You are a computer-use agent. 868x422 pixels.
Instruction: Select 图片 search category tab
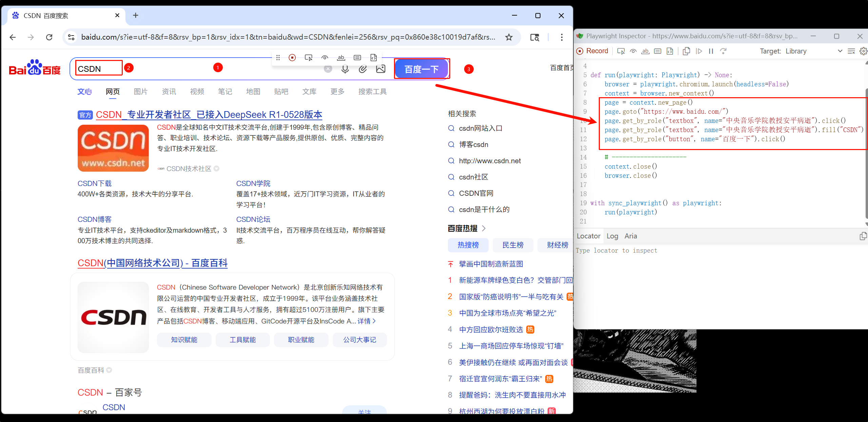click(140, 91)
